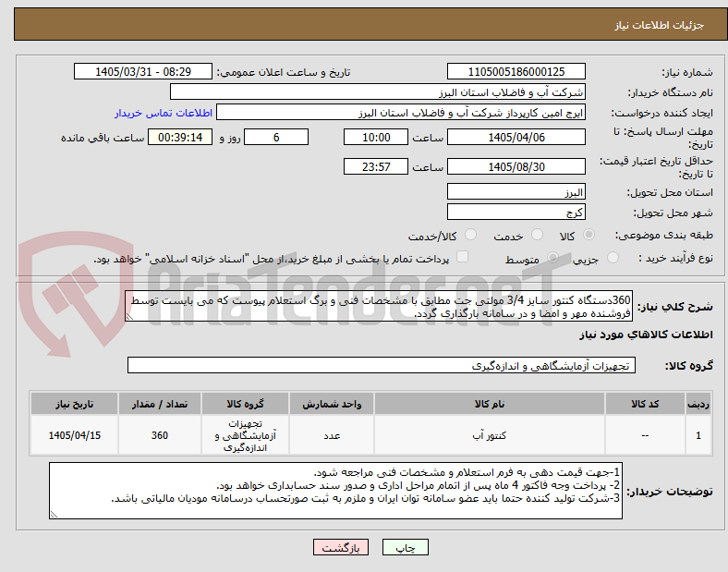Click the کنتور آب item name cell
Image resolution: width=728 pixels, height=572 pixels.
(x=490, y=435)
